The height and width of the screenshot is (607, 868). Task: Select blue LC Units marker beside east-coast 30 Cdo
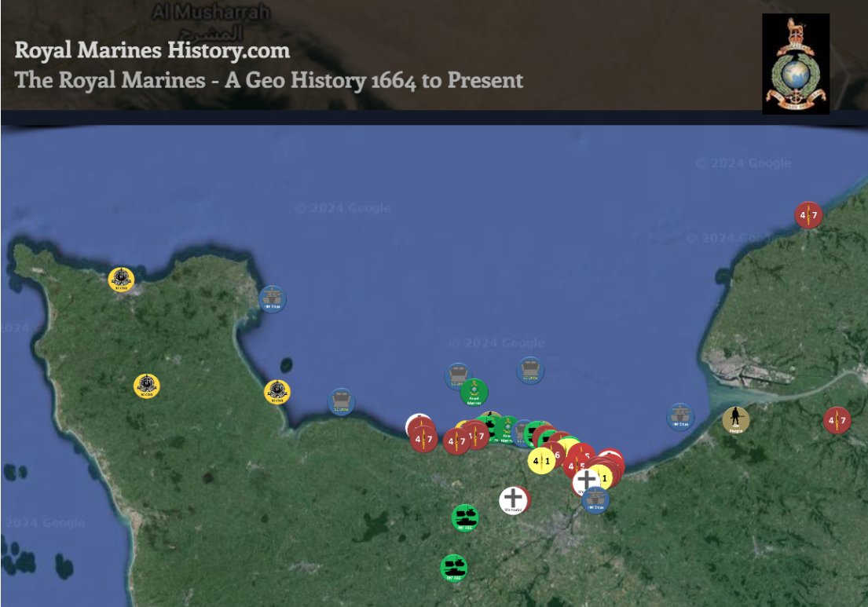(x=342, y=402)
